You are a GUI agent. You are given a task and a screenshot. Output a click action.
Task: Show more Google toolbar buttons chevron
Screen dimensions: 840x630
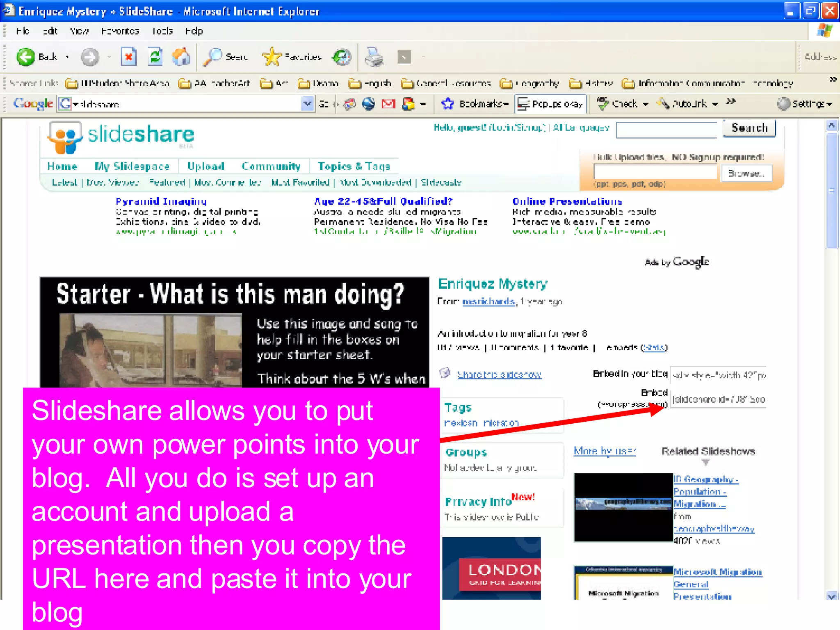coord(731,101)
